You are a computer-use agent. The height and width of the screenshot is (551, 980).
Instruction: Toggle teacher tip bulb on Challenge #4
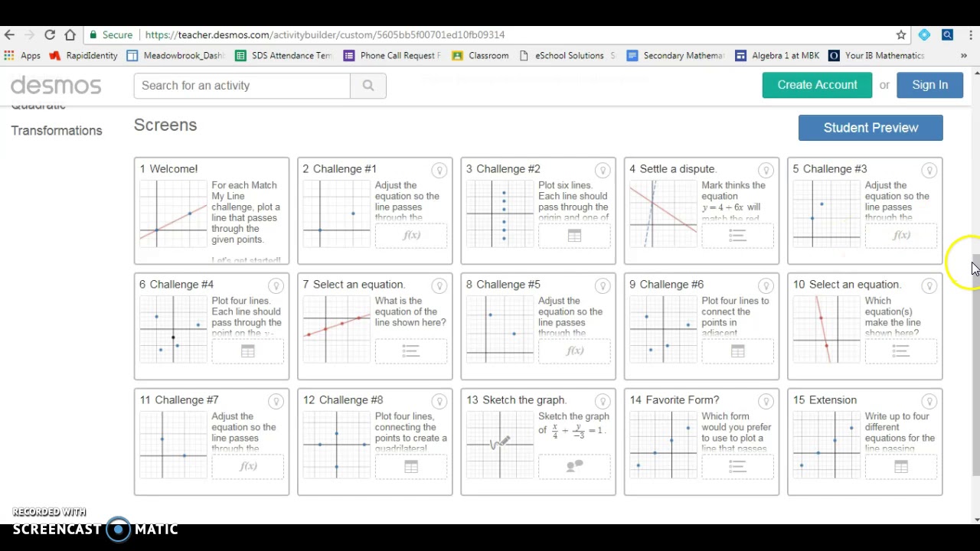276,285
